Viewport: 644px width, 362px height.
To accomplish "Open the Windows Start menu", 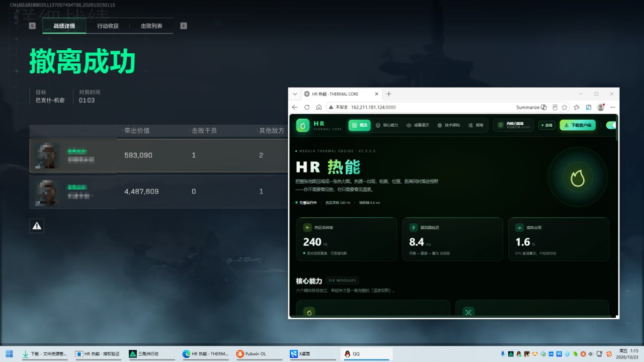I will [x=9, y=354].
